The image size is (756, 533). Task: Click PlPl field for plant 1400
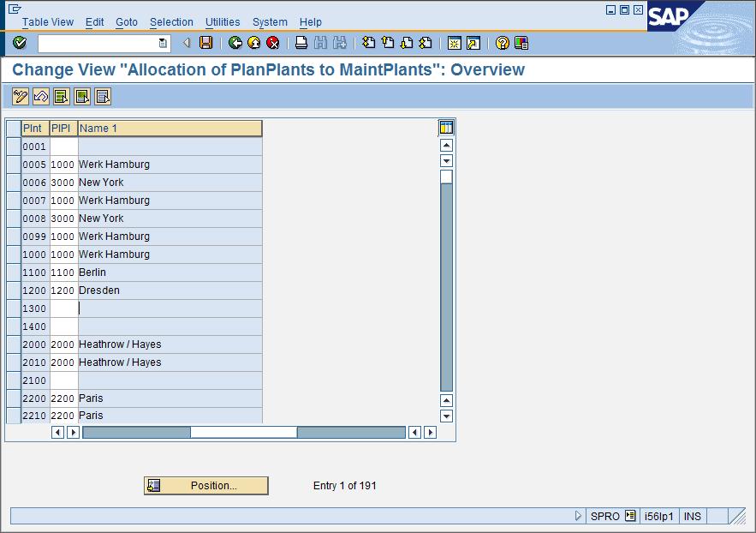coord(63,326)
